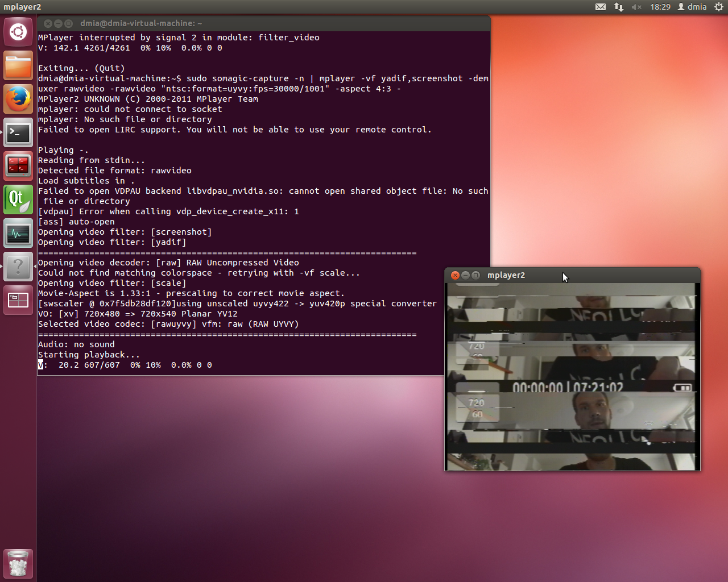Screen dimensions: 728x582
Task: Click the "VO: [xv] 720x480 => 720x540 Planar YV12" line
Action: tap(138, 314)
